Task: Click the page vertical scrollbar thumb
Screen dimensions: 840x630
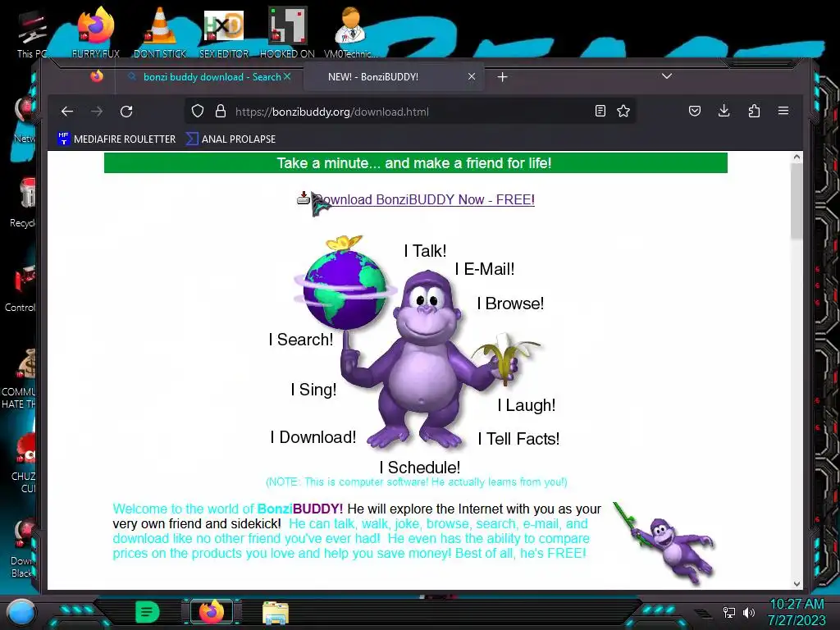Action: [797, 201]
